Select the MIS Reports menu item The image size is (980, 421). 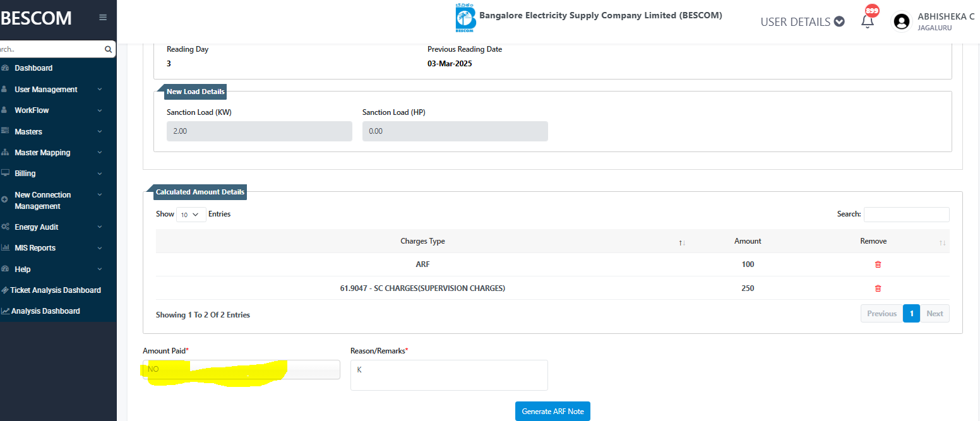point(35,248)
